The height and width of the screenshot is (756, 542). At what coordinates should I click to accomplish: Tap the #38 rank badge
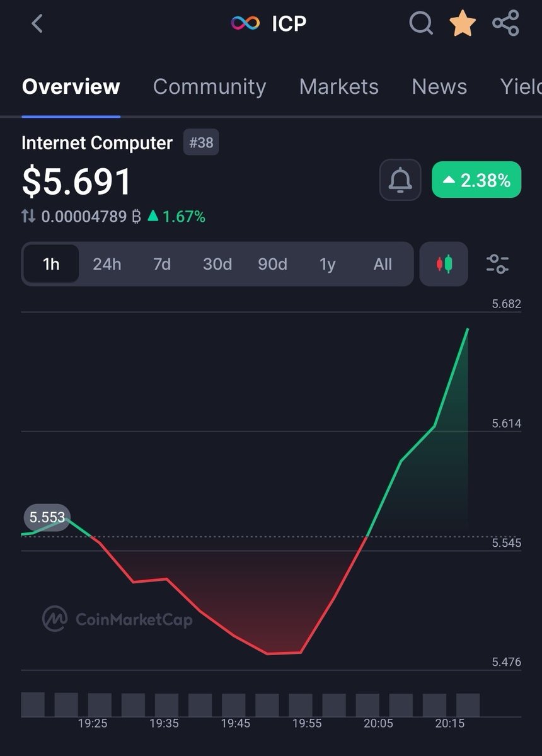click(x=201, y=142)
